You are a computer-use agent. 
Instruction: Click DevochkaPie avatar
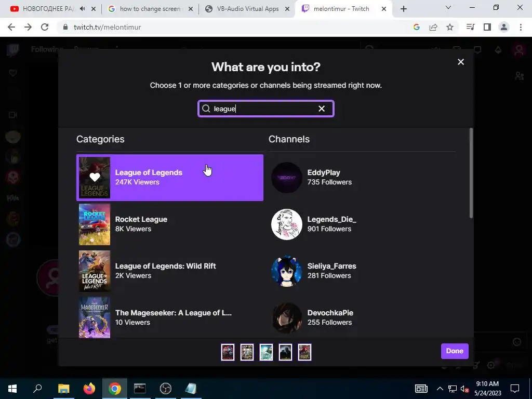click(x=287, y=317)
